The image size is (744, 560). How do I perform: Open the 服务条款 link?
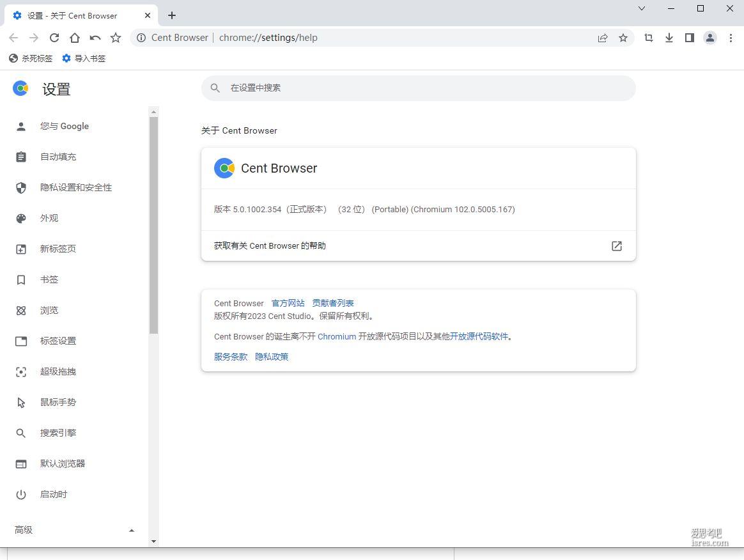click(x=231, y=357)
